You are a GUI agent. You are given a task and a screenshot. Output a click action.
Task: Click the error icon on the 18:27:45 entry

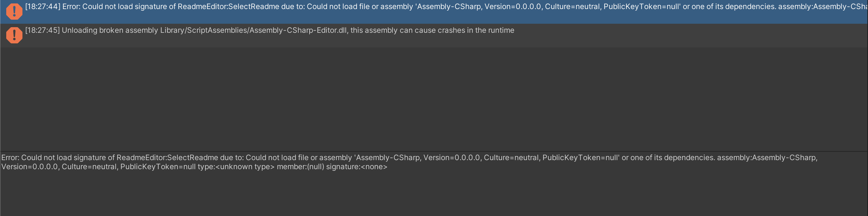(x=14, y=35)
